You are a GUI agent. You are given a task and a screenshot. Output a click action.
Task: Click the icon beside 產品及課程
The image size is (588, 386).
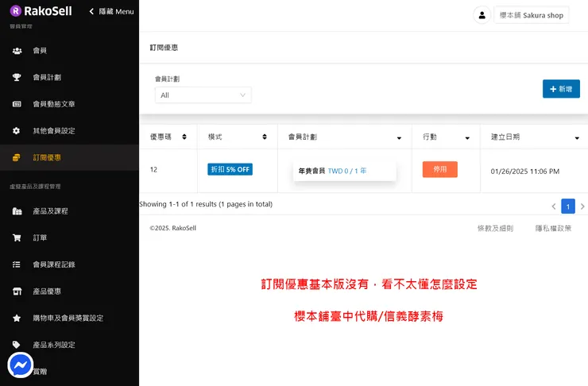pos(17,211)
